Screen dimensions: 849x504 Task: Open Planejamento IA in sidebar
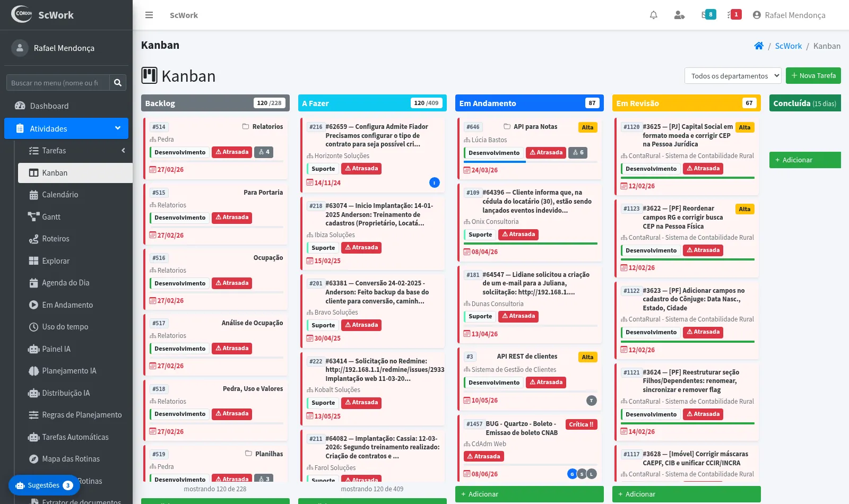[75, 371]
